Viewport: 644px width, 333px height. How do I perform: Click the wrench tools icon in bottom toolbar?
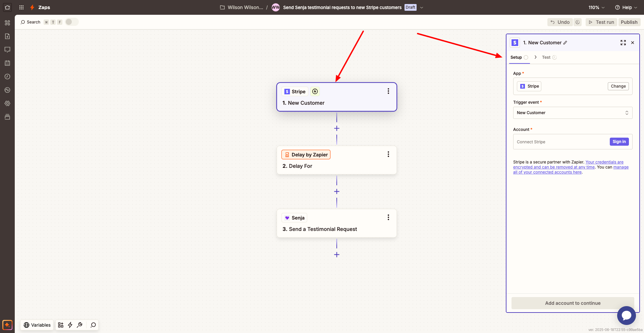pyautogui.click(x=79, y=325)
